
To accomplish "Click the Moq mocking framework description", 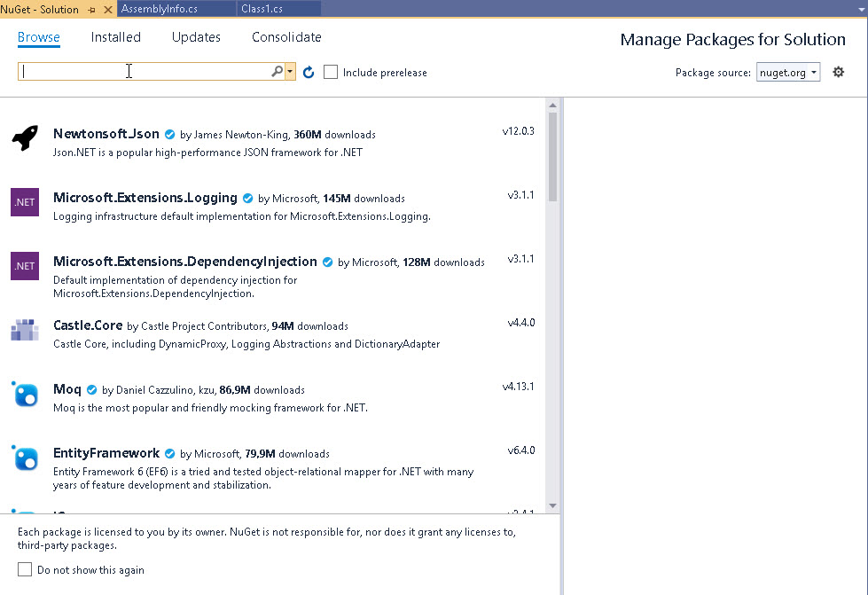I will [x=210, y=408].
